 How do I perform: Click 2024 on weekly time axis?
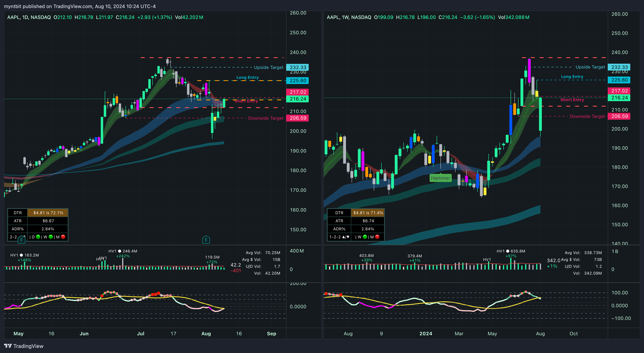click(x=426, y=333)
